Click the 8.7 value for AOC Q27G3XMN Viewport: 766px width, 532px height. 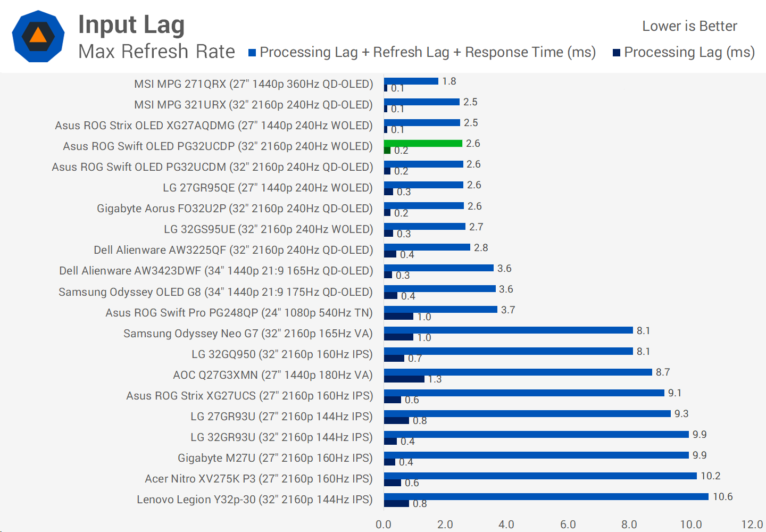point(663,372)
